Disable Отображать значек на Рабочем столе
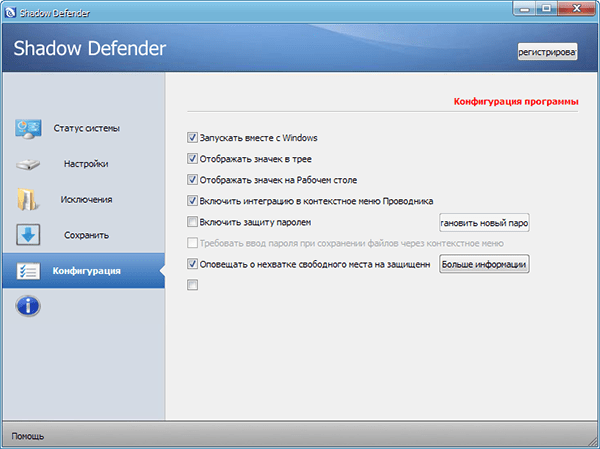This screenshot has width=600, height=449. (x=192, y=180)
